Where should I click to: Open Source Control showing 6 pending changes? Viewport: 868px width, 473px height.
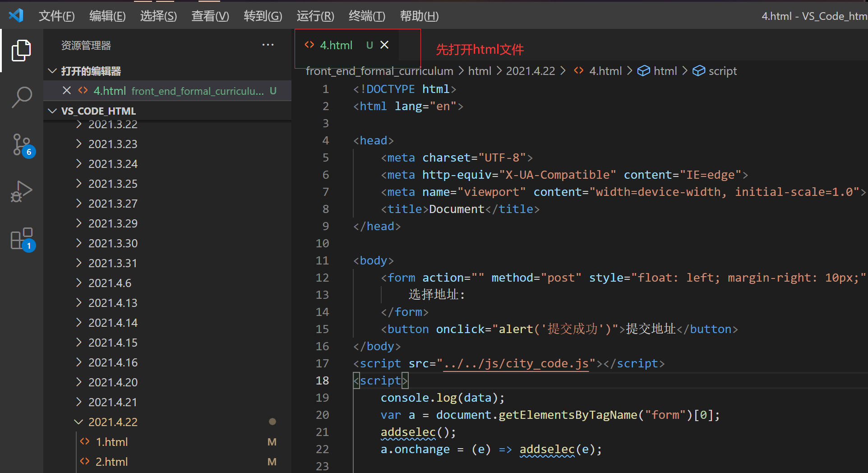[21, 144]
